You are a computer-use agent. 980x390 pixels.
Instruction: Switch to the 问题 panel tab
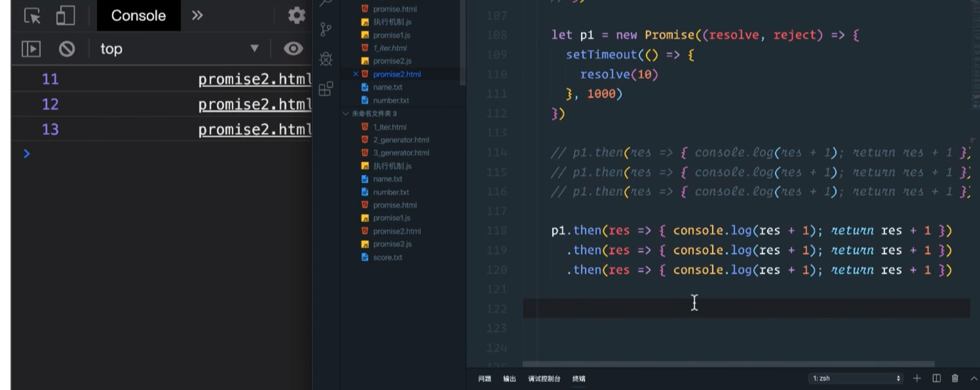[x=485, y=379]
